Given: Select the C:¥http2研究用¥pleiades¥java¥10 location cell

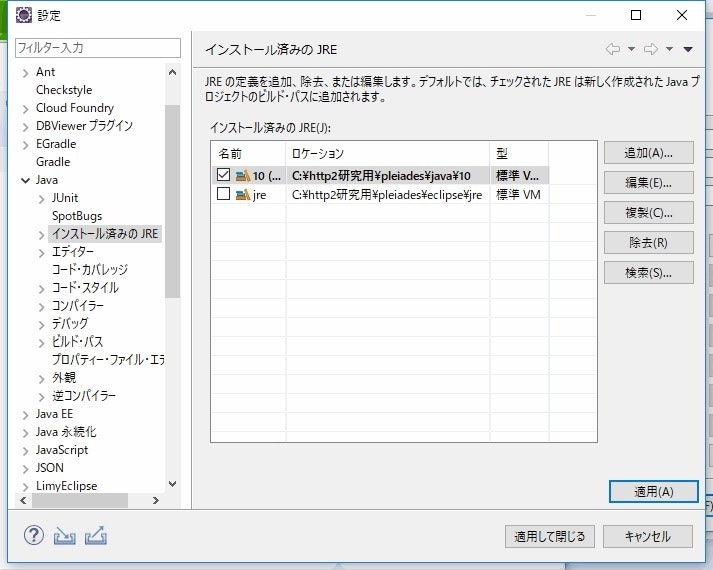Looking at the screenshot, I should pyautogui.click(x=387, y=175).
